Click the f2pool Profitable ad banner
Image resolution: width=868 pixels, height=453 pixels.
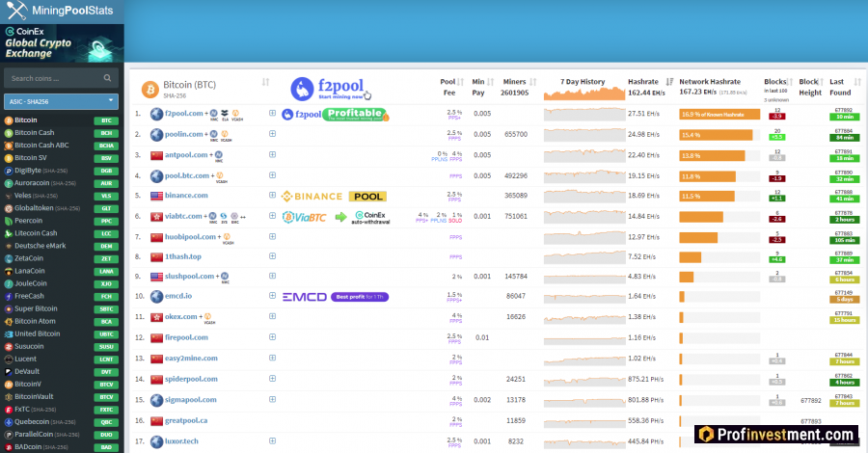(x=335, y=115)
